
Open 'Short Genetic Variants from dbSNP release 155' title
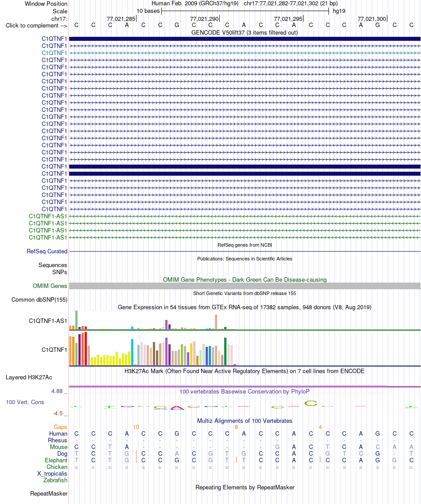click(245, 293)
